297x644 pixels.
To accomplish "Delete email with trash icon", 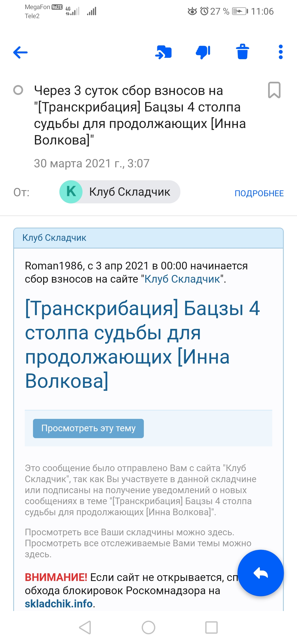I will click(x=242, y=52).
